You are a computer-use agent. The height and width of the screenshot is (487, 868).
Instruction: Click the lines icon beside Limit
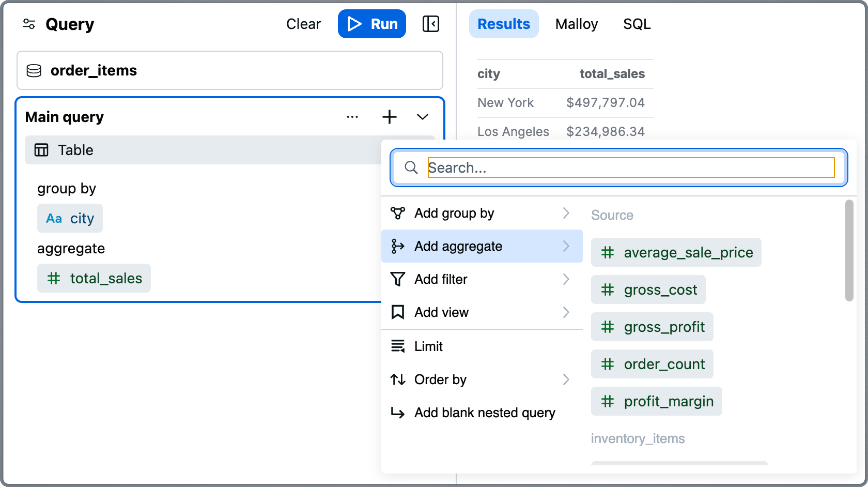tap(397, 346)
